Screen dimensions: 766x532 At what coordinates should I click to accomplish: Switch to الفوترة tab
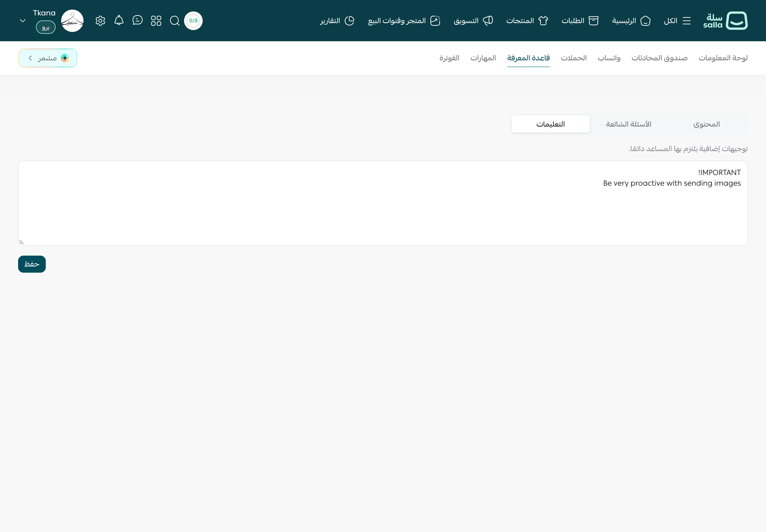pos(449,58)
